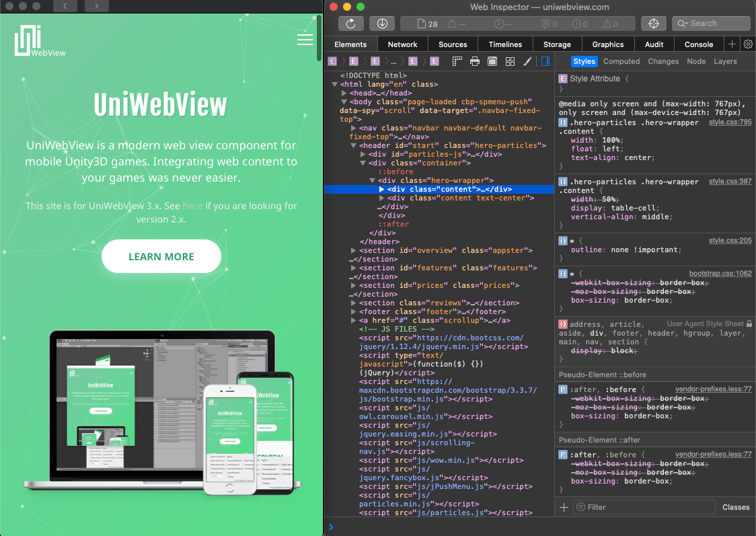Enable the paint flashing brush icon

(x=527, y=61)
